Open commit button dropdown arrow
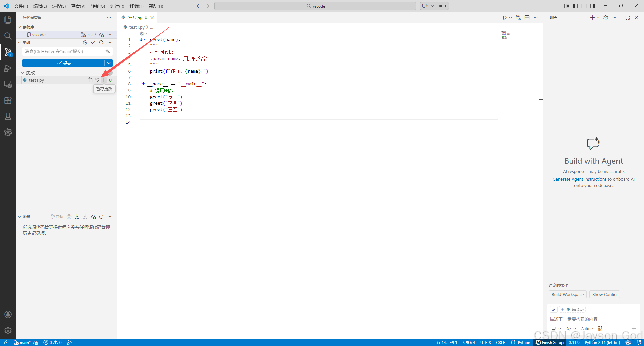Image resolution: width=644 pixels, height=346 pixels. click(x=109, y=63)
